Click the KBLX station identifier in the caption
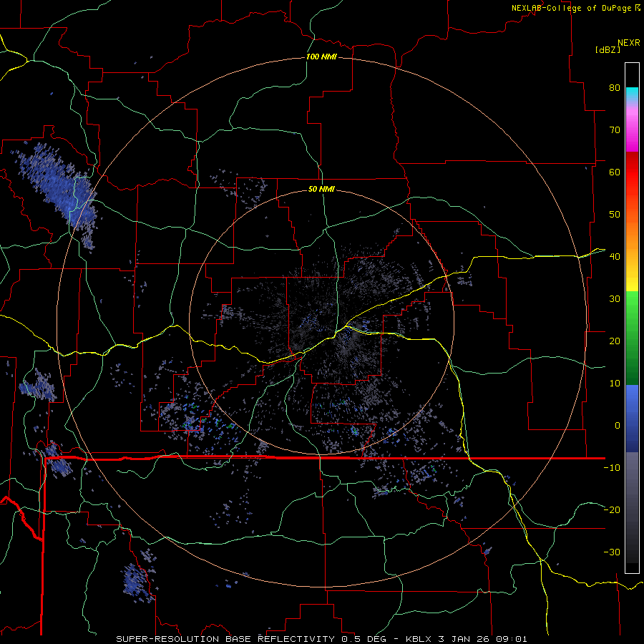644x644 pixels. click(x=419, y=639)
